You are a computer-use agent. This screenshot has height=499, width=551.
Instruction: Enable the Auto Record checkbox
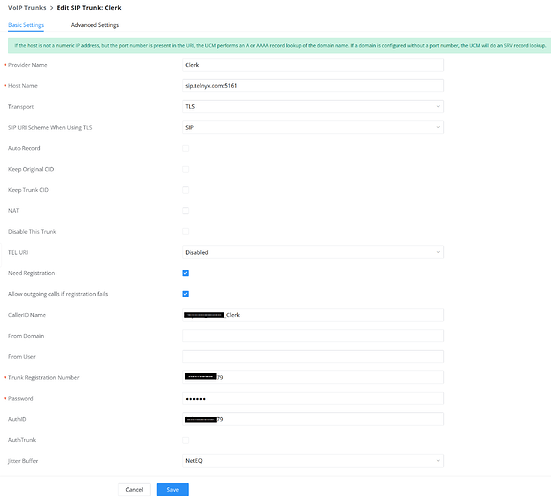pyautogui.click(x=186, y=148)
